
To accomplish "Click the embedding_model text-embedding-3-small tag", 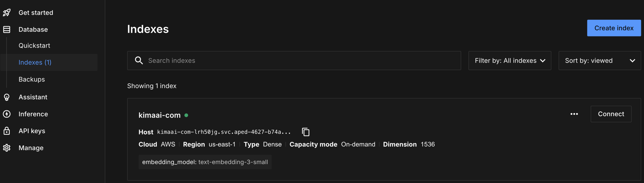I will click(205, 162).
